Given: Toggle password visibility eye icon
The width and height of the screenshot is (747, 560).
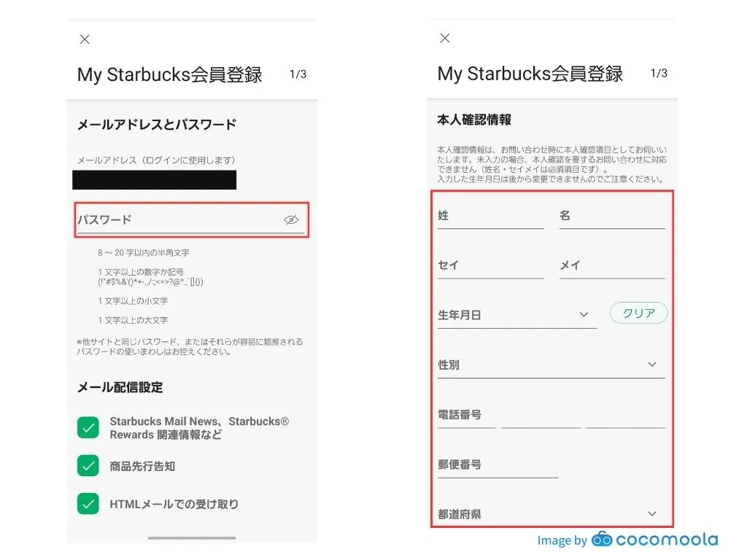Looking at the screenshot, I should click(291, 219).
